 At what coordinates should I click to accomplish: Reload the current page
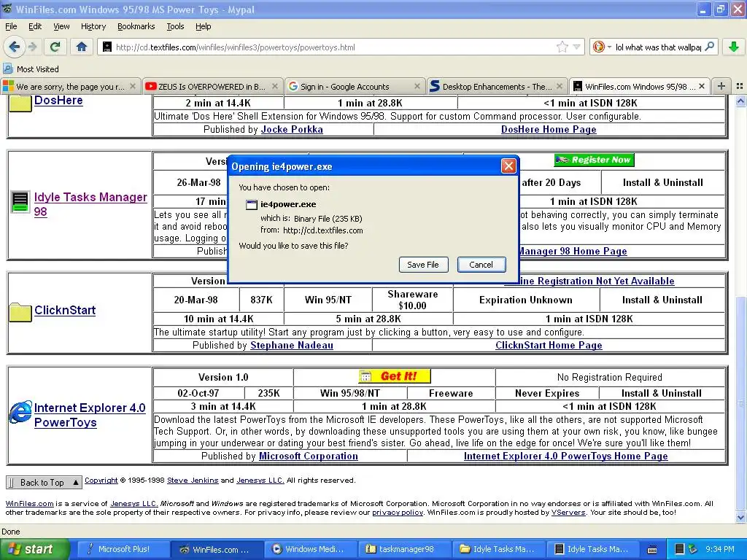55,47
